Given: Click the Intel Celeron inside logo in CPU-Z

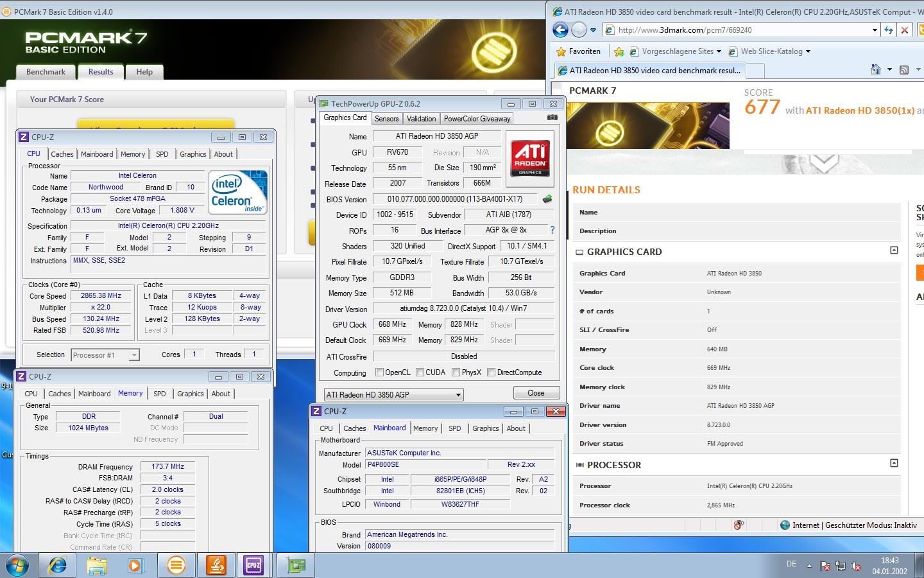Looking at the screenshot, I should (237, 193).
